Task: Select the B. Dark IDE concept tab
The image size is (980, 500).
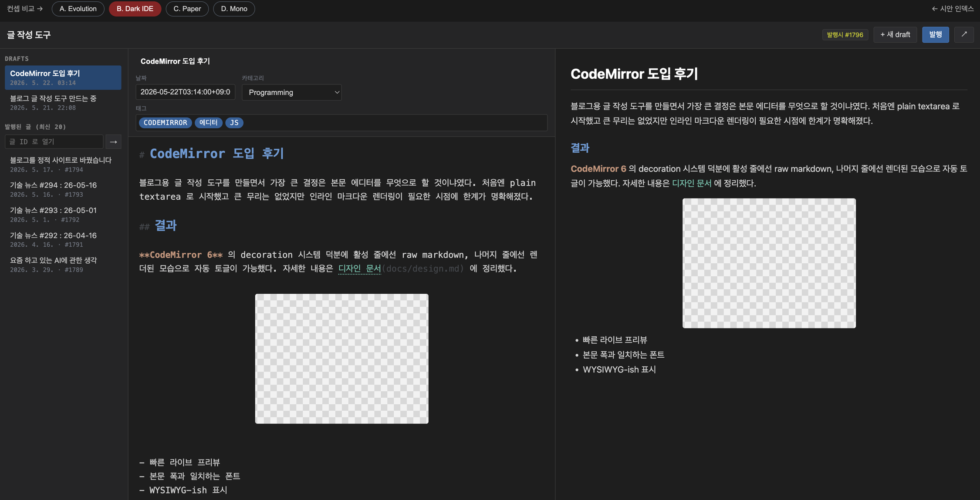Action: 135,9
